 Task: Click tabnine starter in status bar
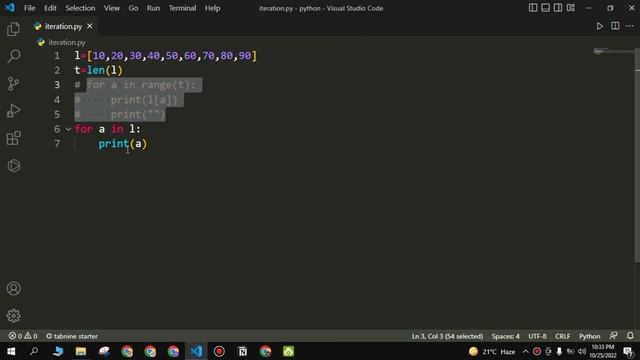tap(72, 336)
